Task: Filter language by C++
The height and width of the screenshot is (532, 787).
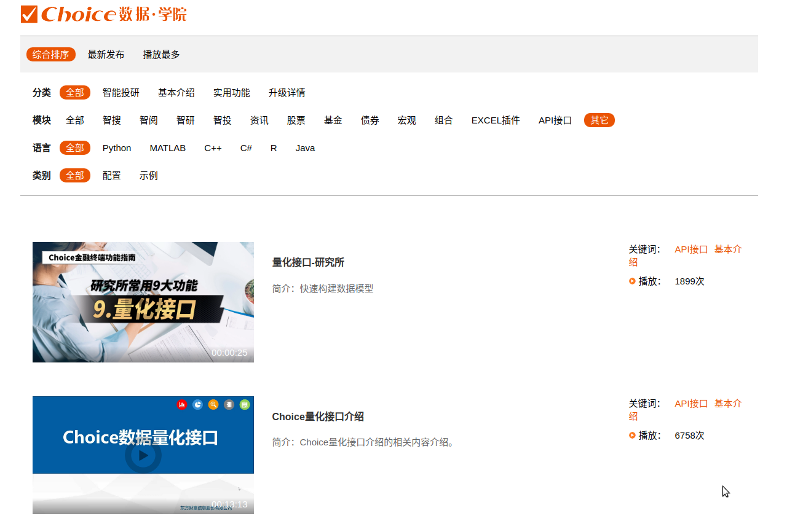Action: 213,147
